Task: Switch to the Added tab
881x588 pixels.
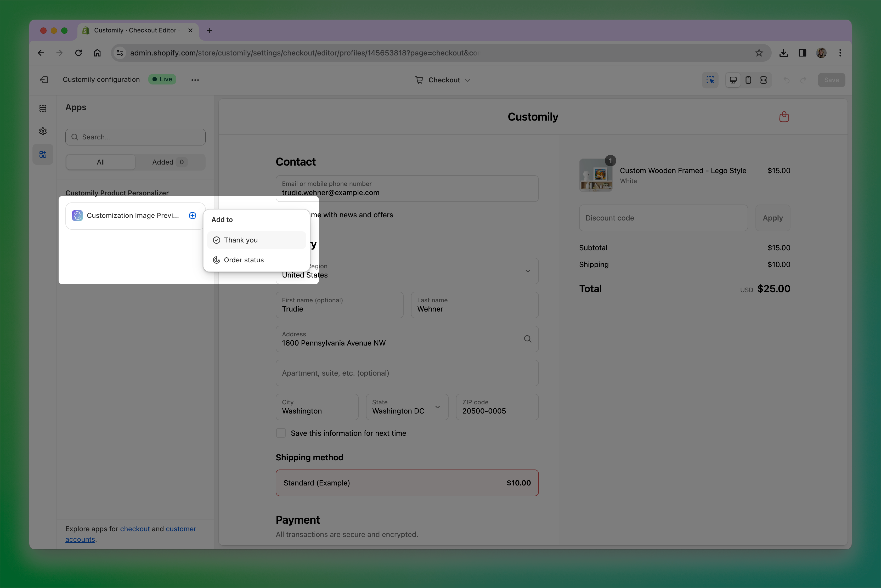Action: tap(170, 162)
